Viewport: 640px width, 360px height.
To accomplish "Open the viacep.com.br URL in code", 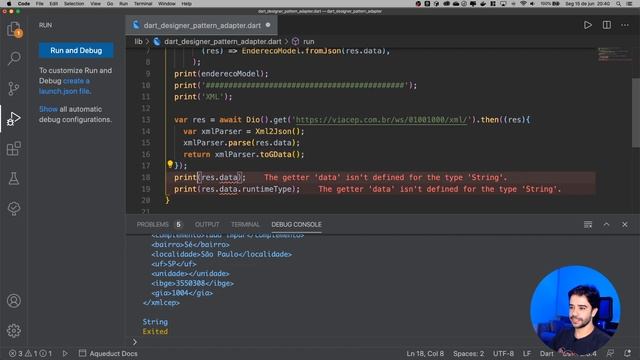I will point(381,120).
